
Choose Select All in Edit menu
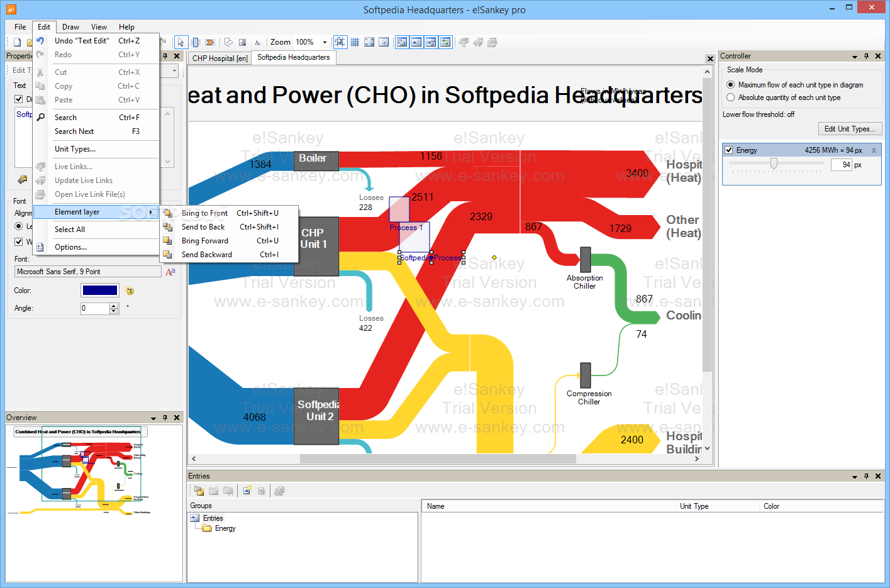[x=96, y=230]
